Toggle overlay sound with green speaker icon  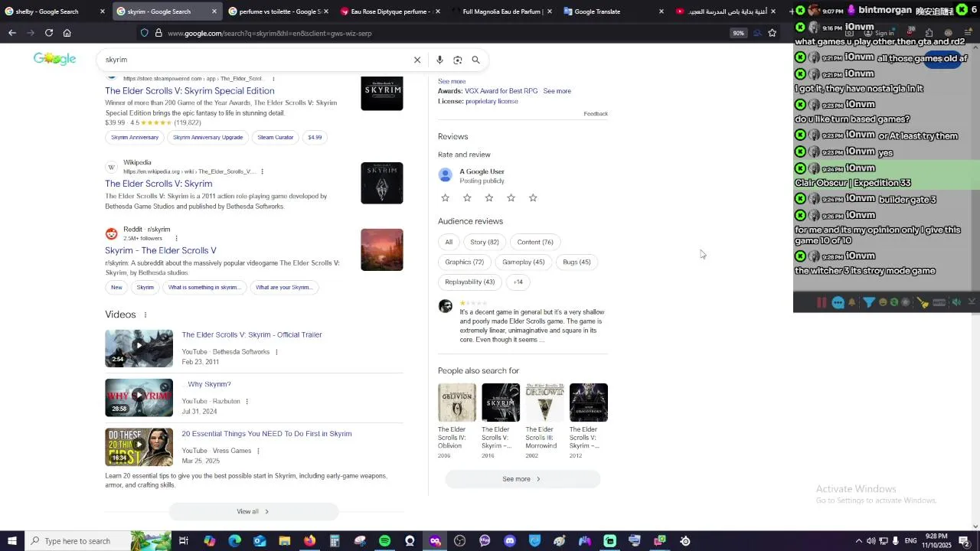pyautogui.click(x=956, y=302)
